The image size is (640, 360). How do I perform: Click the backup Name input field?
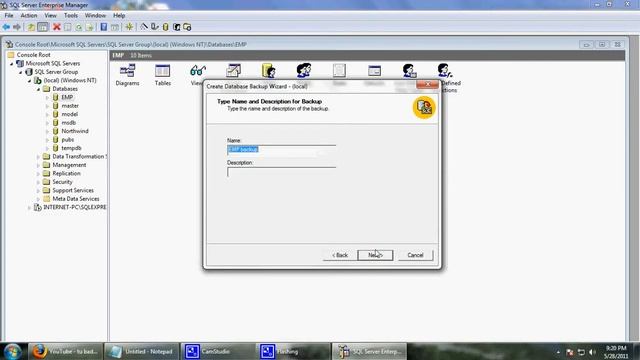pyautogui.click(x=281, y=149)
